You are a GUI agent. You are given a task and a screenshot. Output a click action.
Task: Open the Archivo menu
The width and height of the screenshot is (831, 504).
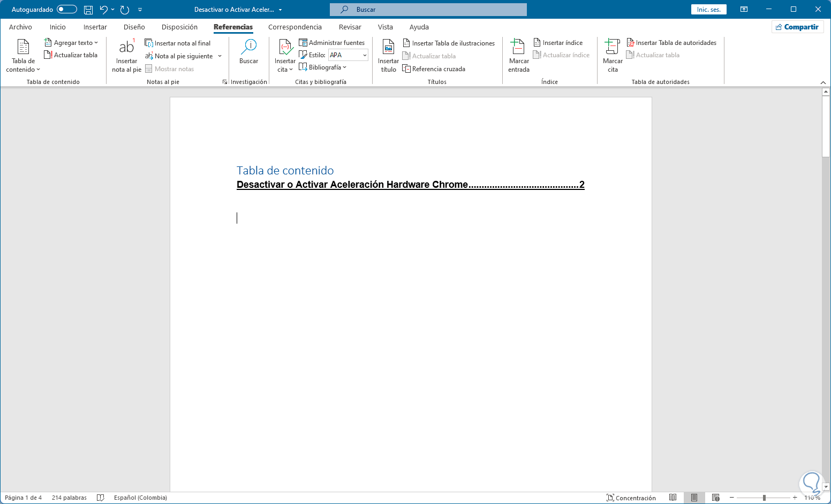point(20,27)
